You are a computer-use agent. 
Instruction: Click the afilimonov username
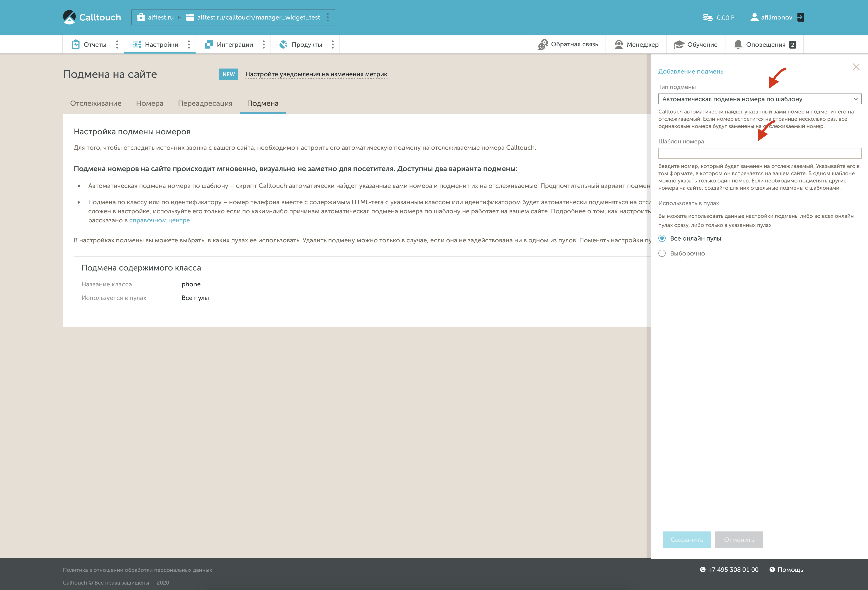(777, 17)
